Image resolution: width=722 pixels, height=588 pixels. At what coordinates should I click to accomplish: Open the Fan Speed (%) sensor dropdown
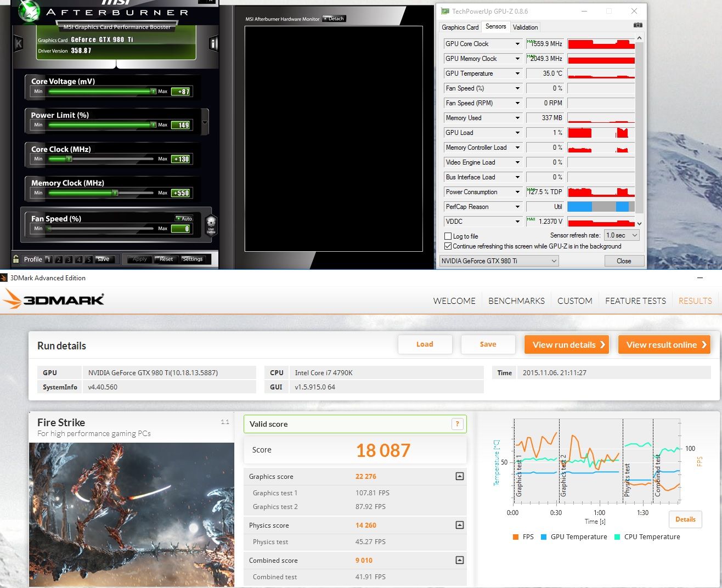pos(517,88)
